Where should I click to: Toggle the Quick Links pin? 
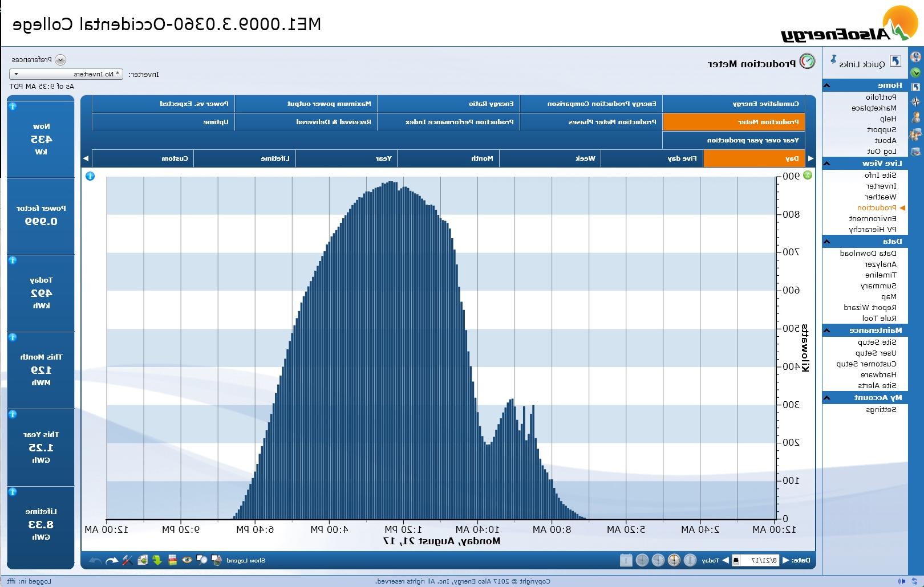coord(833,60)
